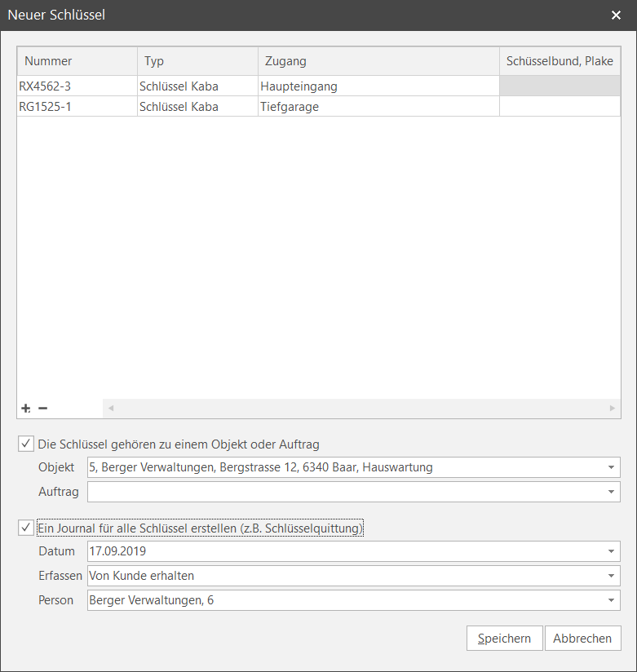Select the RX4562-3 number cell

tap(77, 86)
